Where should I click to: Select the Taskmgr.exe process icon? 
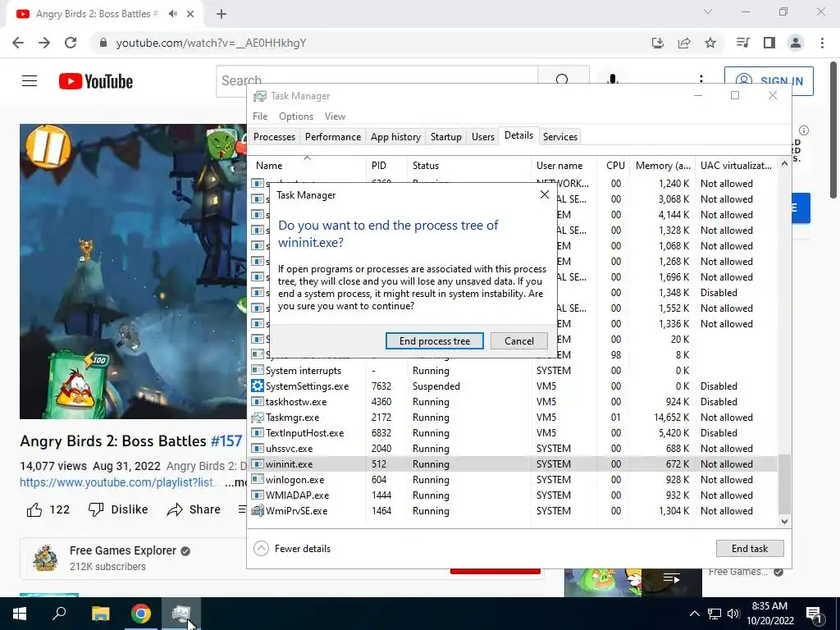pyautogui.click(x=257, y=418)
